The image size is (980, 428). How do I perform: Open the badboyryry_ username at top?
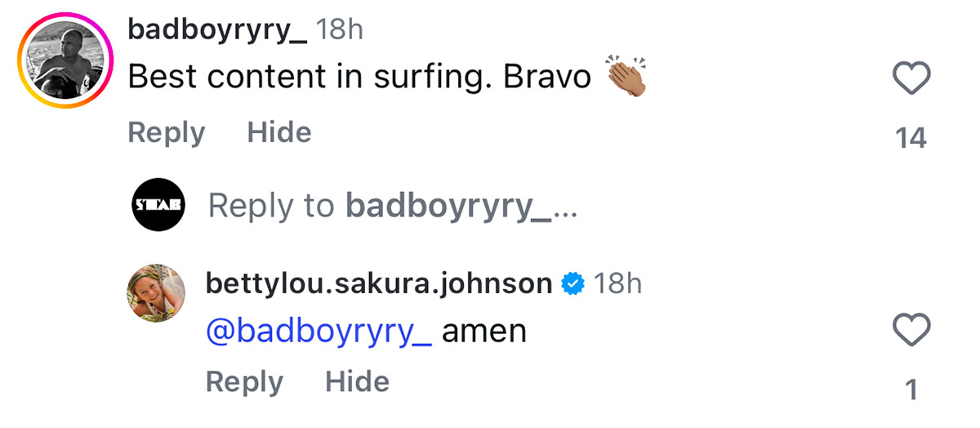pos(217,30)
